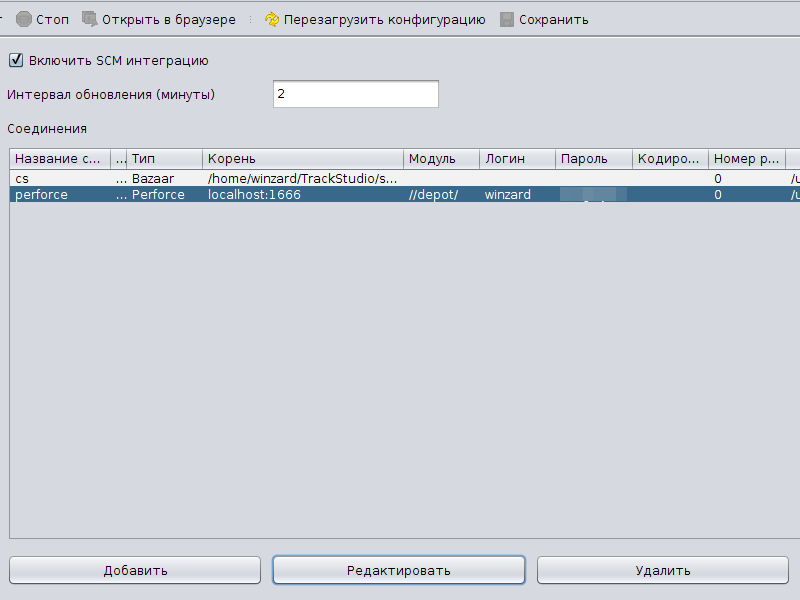The image size is (800, 600).
Task: Click the 'Кодиро...' column header
Action: tap(670, 159)
